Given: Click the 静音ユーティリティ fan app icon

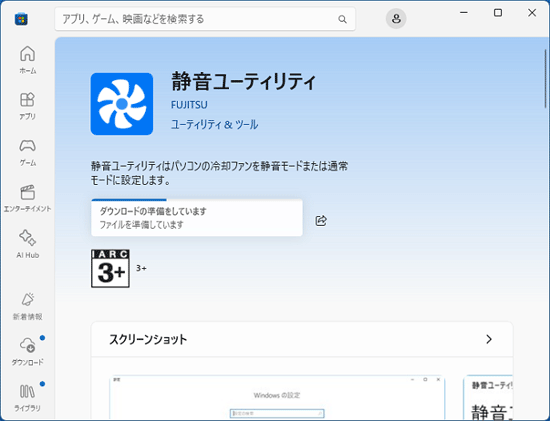Looking at the screenshot, I should pyautogui.click(x=122, y=104).
